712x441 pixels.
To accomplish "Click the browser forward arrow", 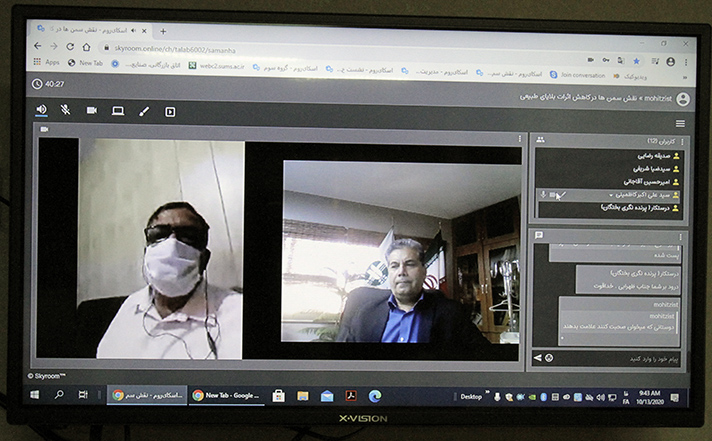I will (x=54, y=46).
